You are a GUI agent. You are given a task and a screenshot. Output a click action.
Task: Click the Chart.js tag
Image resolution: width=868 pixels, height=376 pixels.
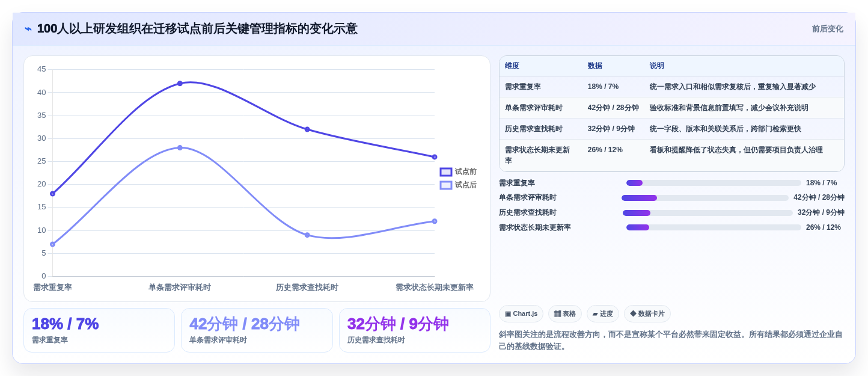click(x=521, y=313)
